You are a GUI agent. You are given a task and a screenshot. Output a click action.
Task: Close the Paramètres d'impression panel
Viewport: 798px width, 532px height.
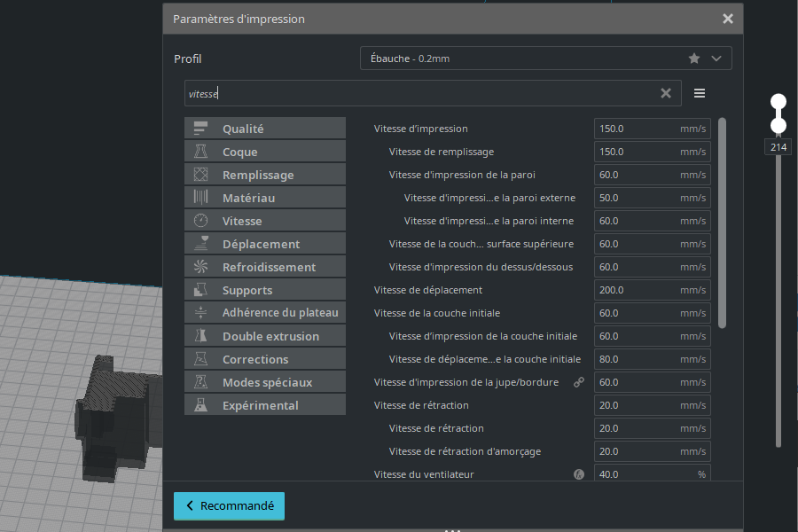728,19
